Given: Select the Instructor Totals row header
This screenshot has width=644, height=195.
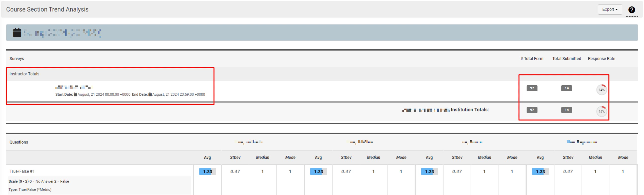Looking at the screenshot, I should click(x=24, y=74).
